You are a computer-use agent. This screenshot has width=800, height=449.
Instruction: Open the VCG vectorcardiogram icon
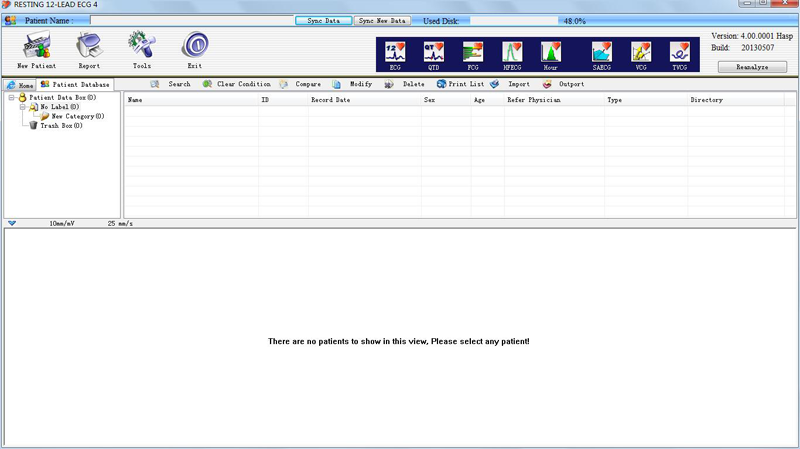pos(641,52)
